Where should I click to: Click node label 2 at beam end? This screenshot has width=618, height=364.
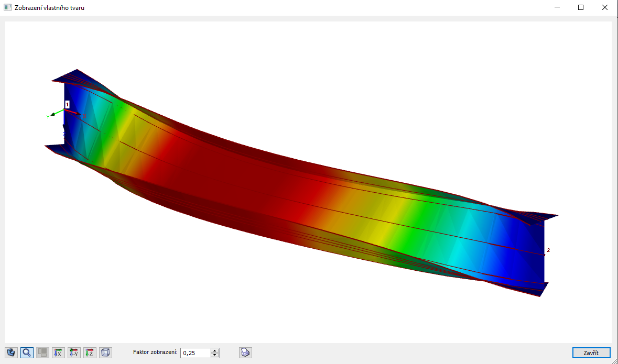click(x=548, y=250)
